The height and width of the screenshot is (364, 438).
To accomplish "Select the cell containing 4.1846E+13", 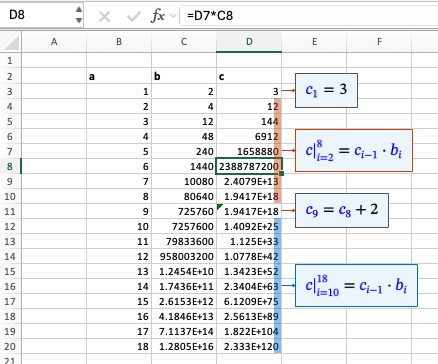I will [x=184, y=316].
